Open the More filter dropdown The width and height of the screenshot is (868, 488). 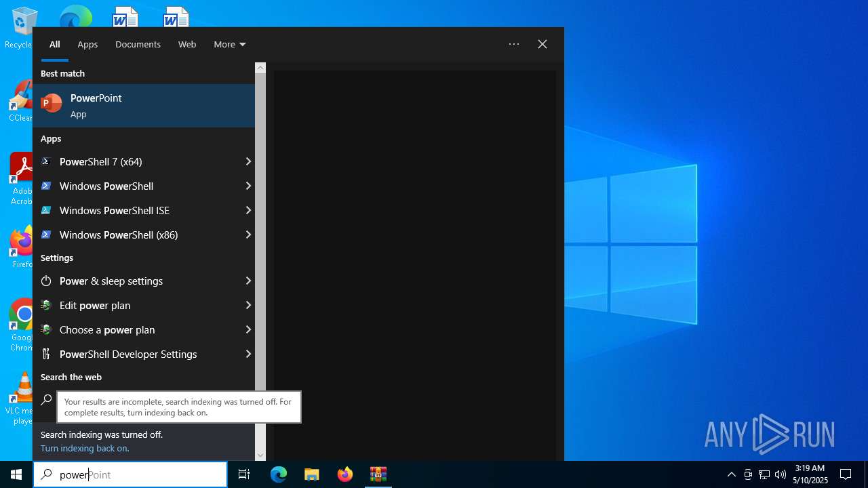coord(230,44)
